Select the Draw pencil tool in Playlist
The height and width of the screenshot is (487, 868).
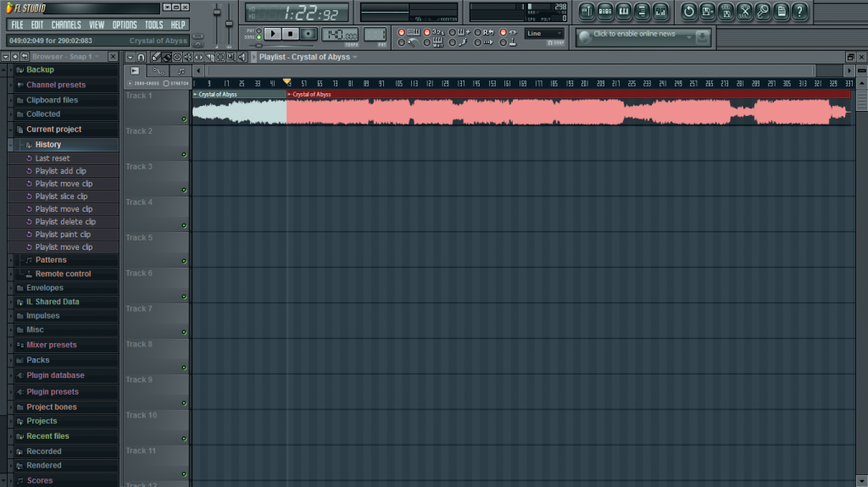pos(156,57)
